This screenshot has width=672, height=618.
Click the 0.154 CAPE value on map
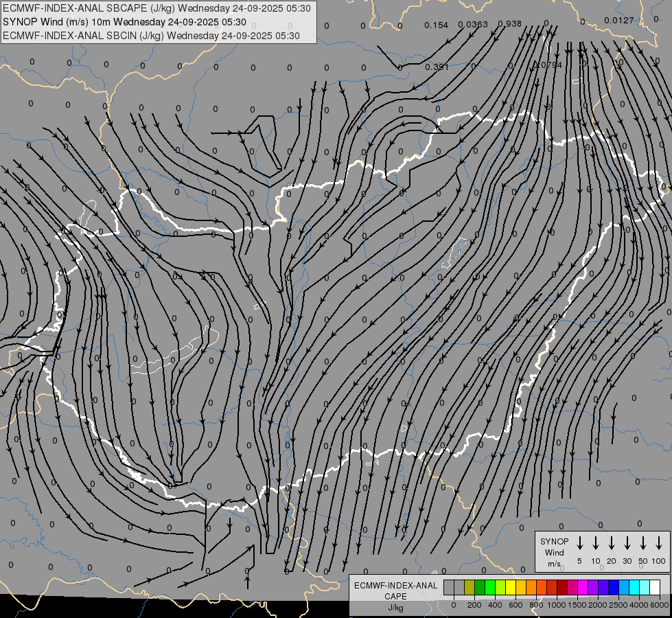coord(437,25)
